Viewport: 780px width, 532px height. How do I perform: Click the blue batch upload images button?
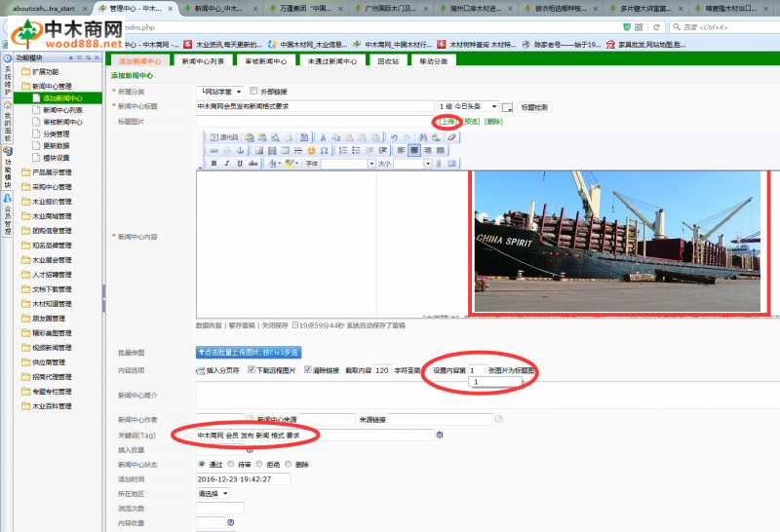pos(249,352)
